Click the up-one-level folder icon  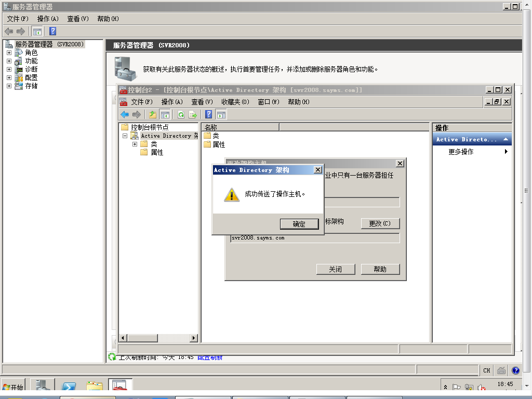pos(152,115)
